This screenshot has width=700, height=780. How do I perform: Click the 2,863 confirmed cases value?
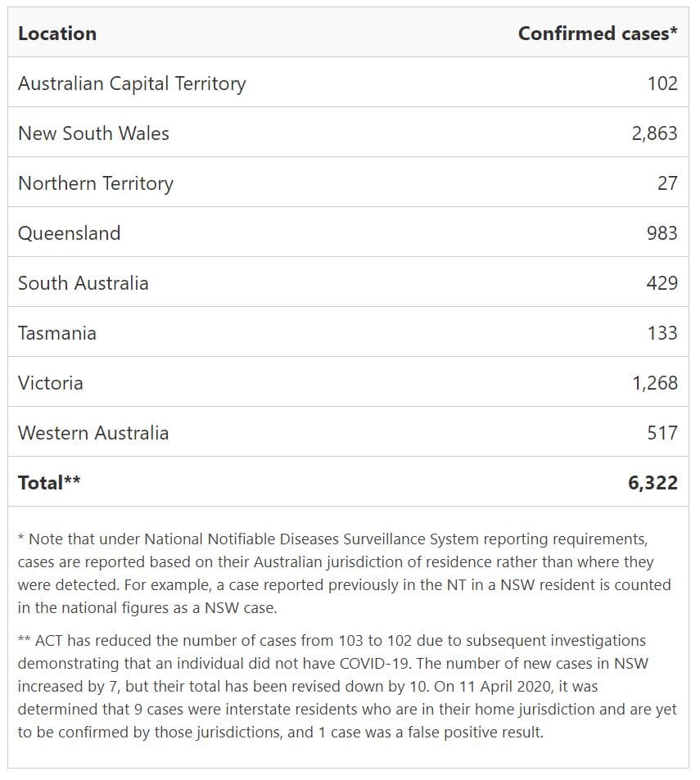click(654, 133)
